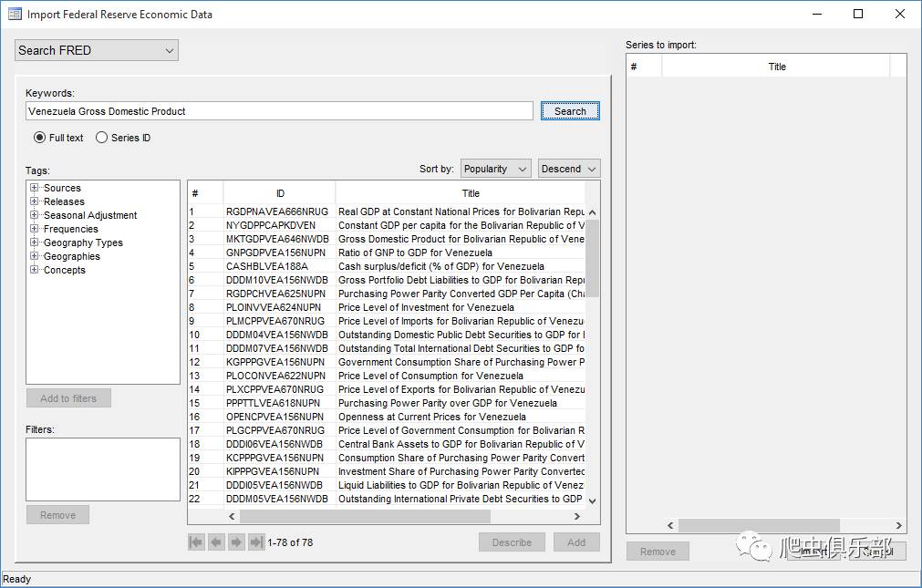Open the Descend sort order dropdown
This screenshot has width=922, height=588.
coord(569,169)
